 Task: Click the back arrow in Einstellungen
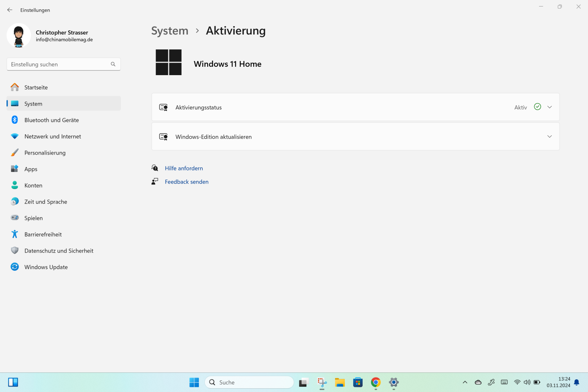[10, 10]
